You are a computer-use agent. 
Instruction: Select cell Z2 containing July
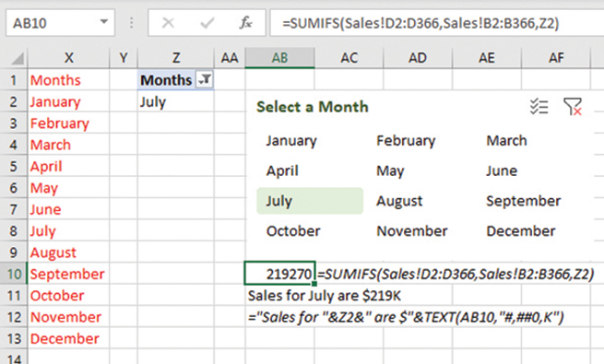(x=175, y=101)
